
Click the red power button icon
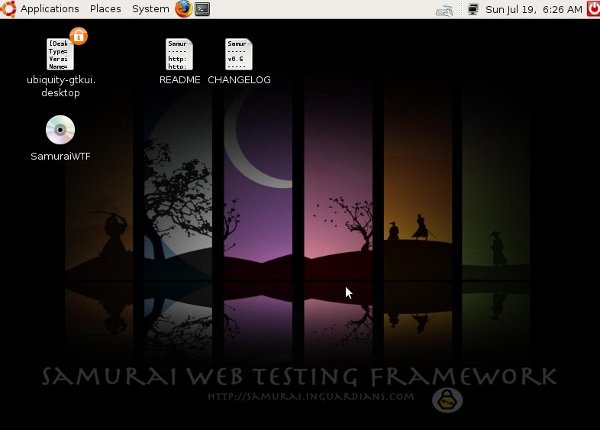point(593,9)
